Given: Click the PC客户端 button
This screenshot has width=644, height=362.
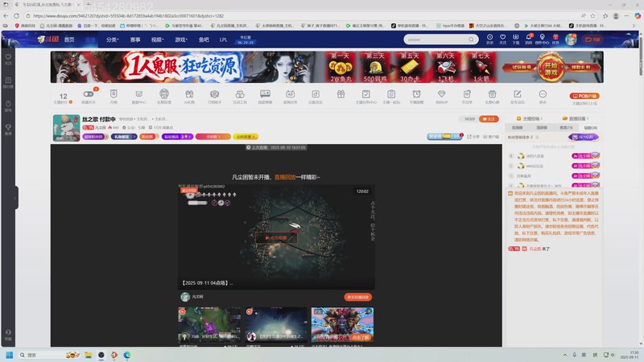Looking at the screenshot, I should tap(584, 96).
